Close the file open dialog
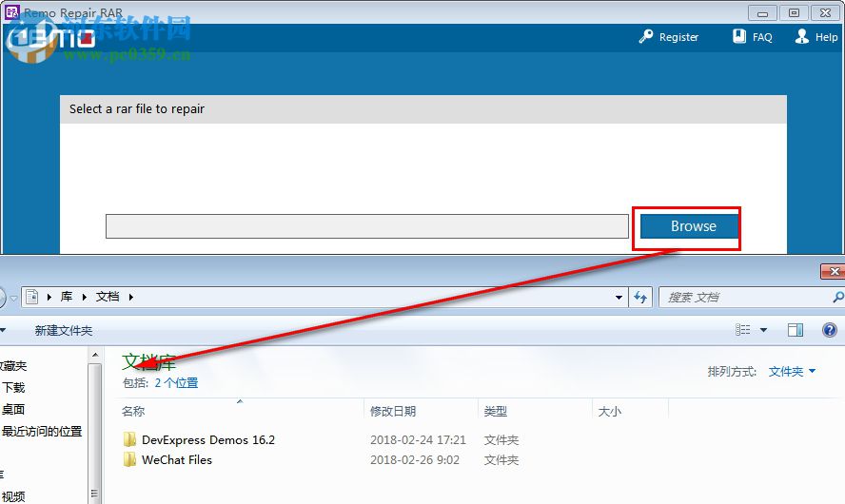The height and width of the screenshot is (504, 845). point(833,271)
